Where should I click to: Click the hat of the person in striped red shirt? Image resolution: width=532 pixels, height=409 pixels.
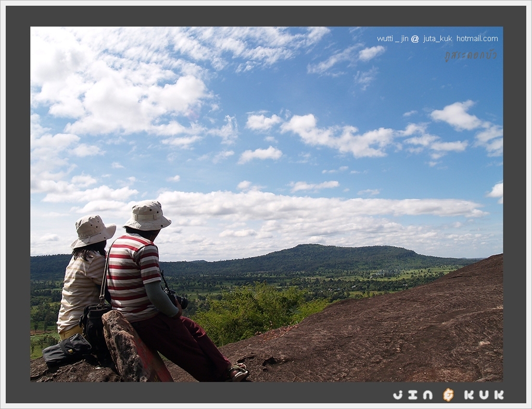(x=148, y=215)
